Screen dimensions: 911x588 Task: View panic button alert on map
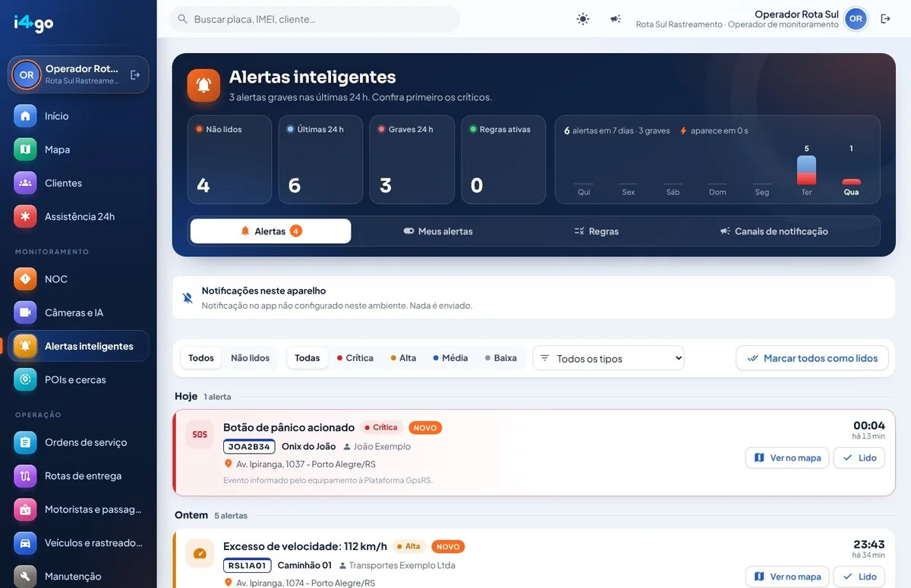click(x=788, y=458)
